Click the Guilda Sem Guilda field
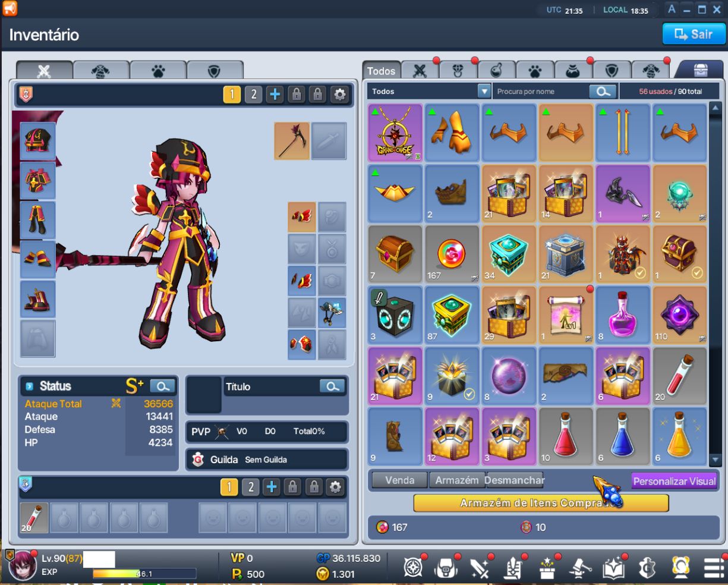This screenshot has width=728, height=585. [266, 460]
